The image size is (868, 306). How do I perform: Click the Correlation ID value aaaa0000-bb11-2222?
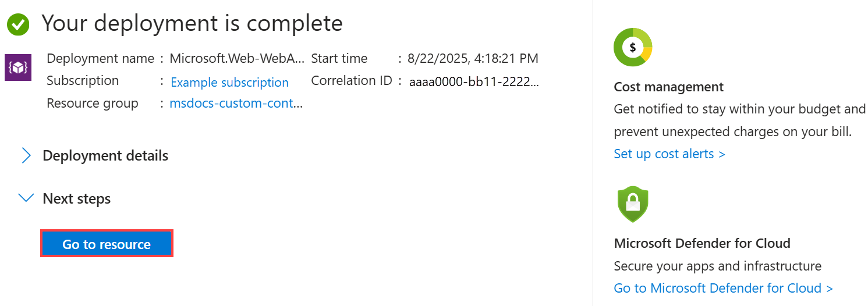(474, 82)
